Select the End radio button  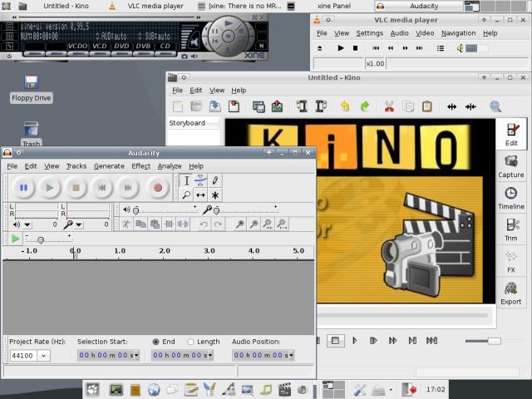pos(156,342)
